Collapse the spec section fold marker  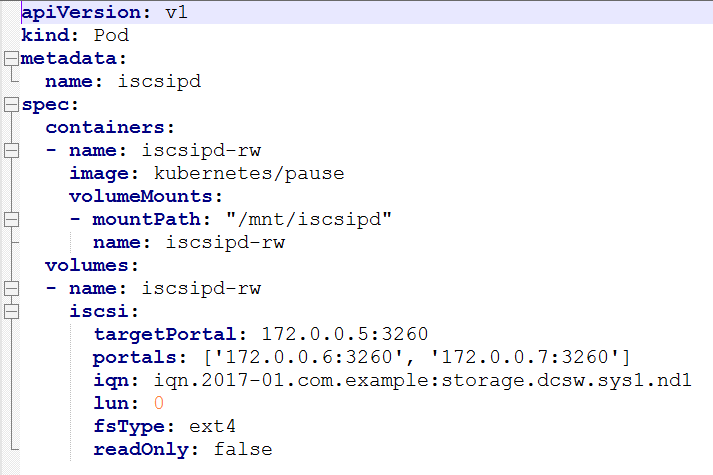click(x=11, y=105)
